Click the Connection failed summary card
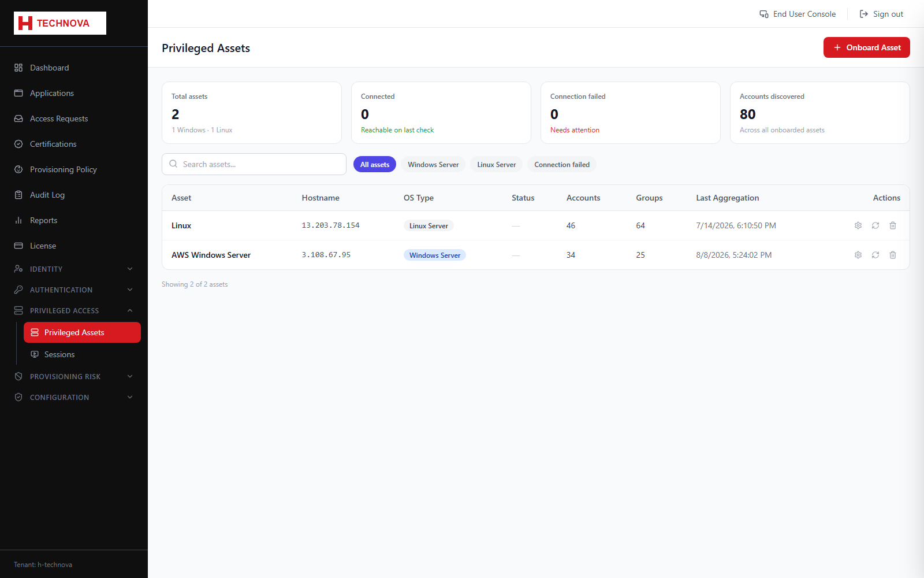This screenshot has height=578, width=924. coord(631,113)
